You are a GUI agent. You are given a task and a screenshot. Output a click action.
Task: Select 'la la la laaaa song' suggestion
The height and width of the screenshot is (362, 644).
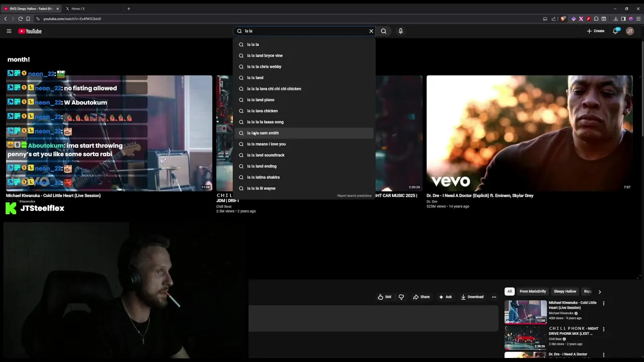(304, 122)
